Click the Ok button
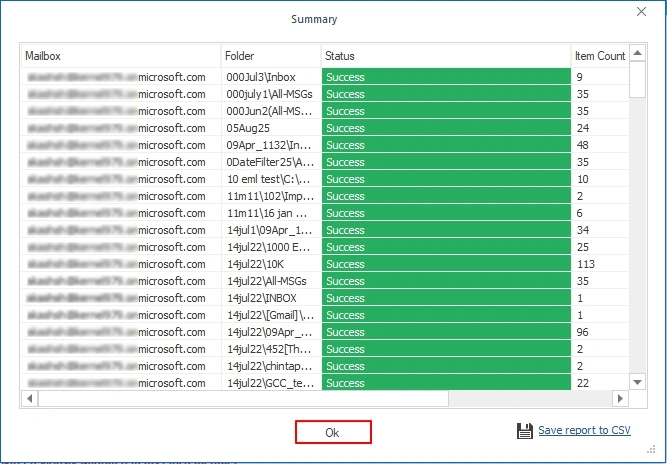 [333, 432]
